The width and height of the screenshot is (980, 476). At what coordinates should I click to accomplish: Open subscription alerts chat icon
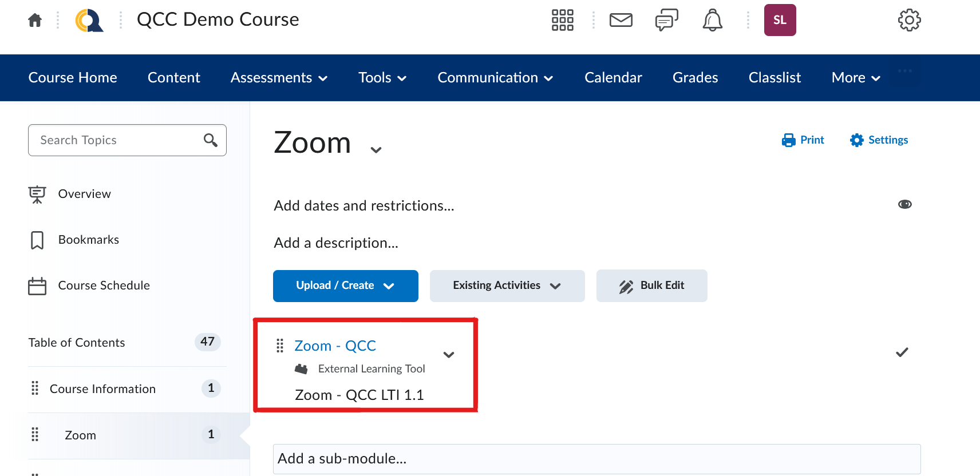coord(666,20)
